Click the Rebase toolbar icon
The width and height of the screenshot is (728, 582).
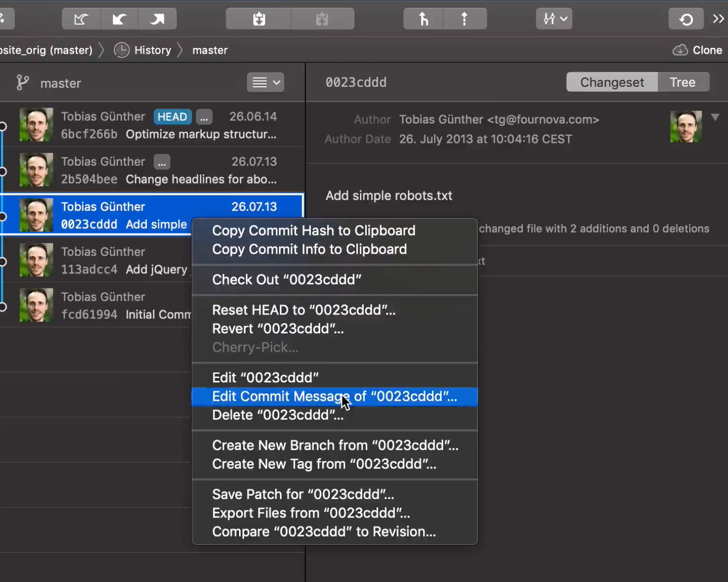465,19
